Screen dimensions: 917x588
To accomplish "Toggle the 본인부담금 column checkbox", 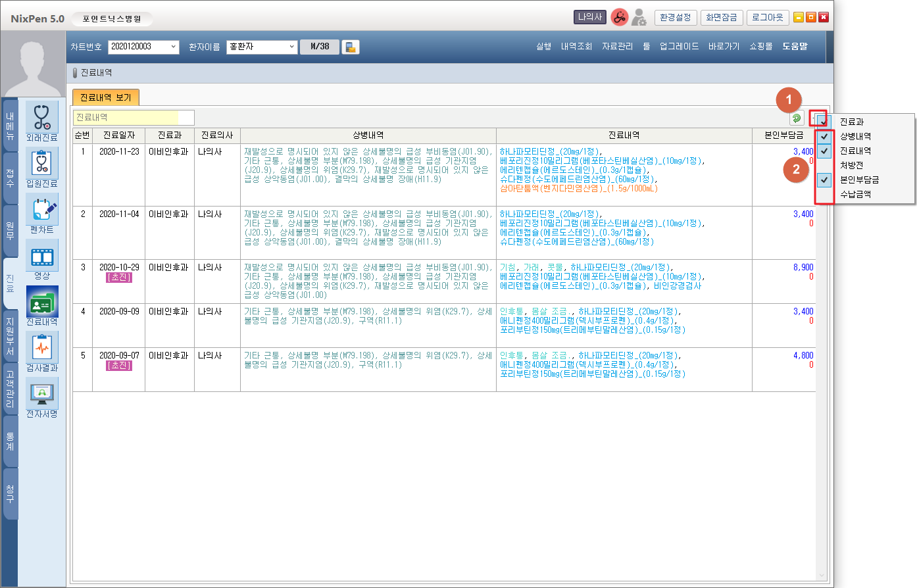I will (824, 180).
